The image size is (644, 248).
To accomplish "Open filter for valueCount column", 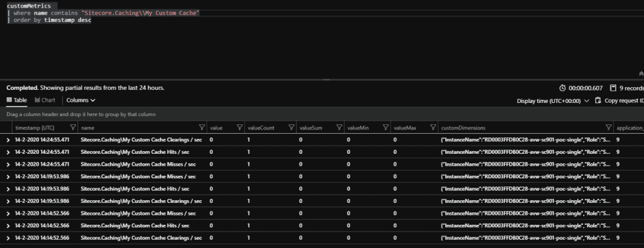I will pyautogui.click(x=291, y=128).
